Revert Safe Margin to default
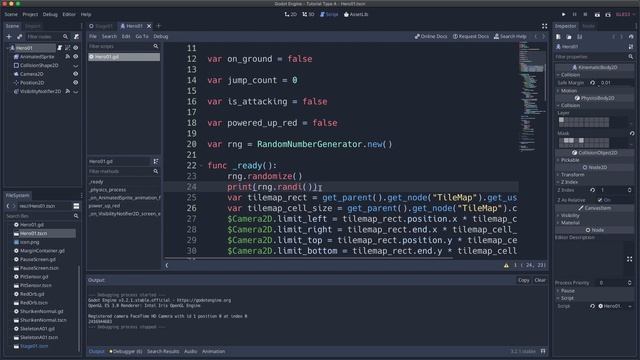The image size is (640, 360). pyautogui.click(x=593, y=83)
